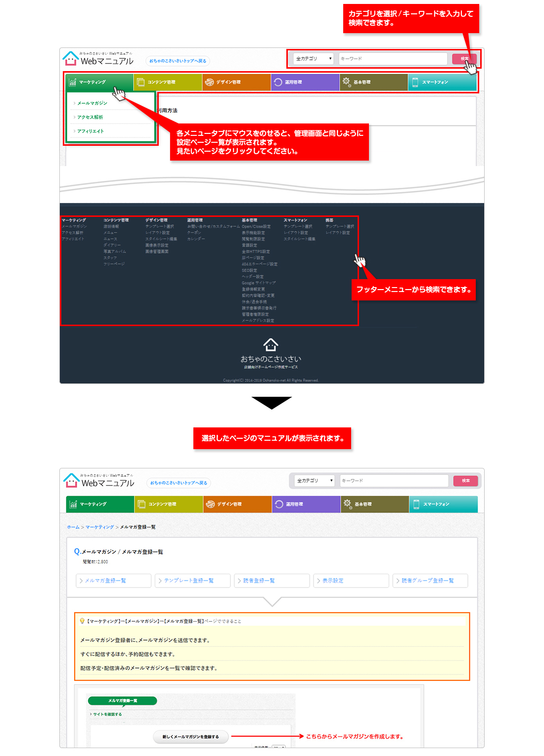Click footer link 休会/退会手続
Screen dimensions: 544x756
pos(254,302)
